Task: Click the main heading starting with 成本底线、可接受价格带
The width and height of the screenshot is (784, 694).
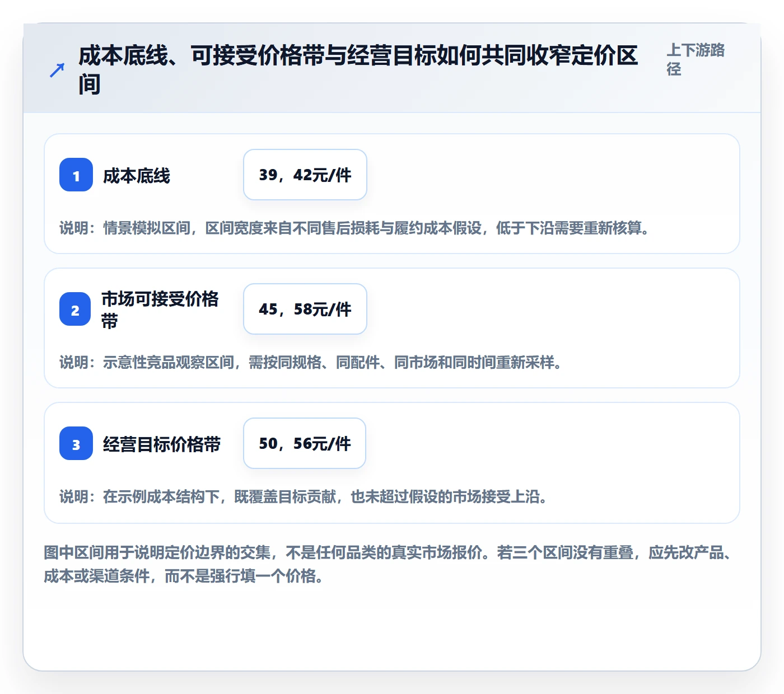Action: click(358, 70)
